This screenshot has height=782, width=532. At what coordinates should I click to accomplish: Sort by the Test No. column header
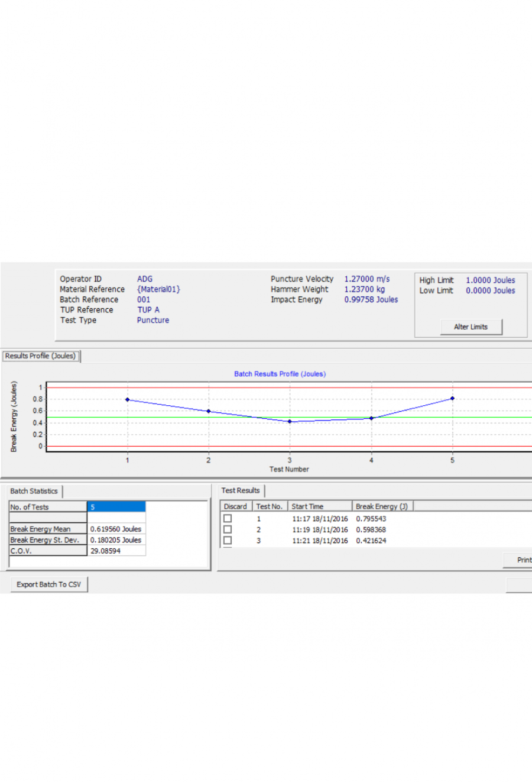[x=270, y=506]
